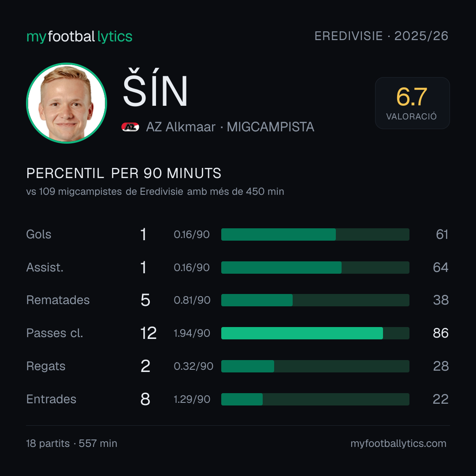
Task: Click the player portrait photo
Action: click(67, 103)
